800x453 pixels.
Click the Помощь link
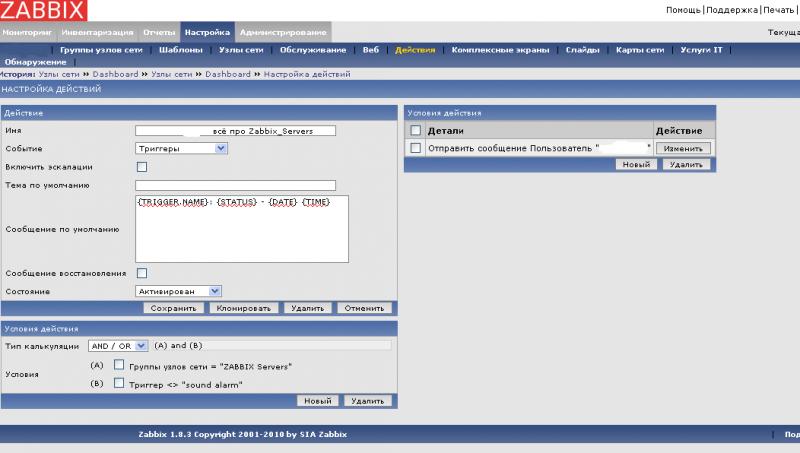point(683,10)
